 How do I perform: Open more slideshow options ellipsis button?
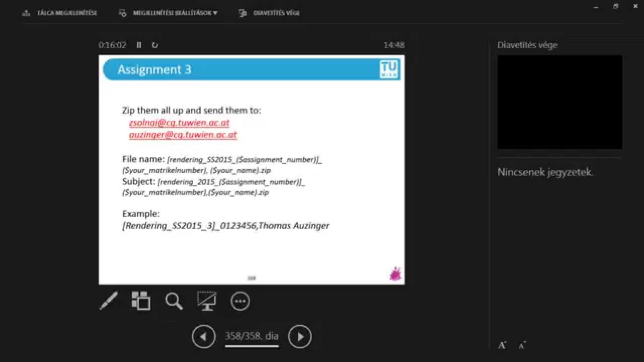click(240, 301)
